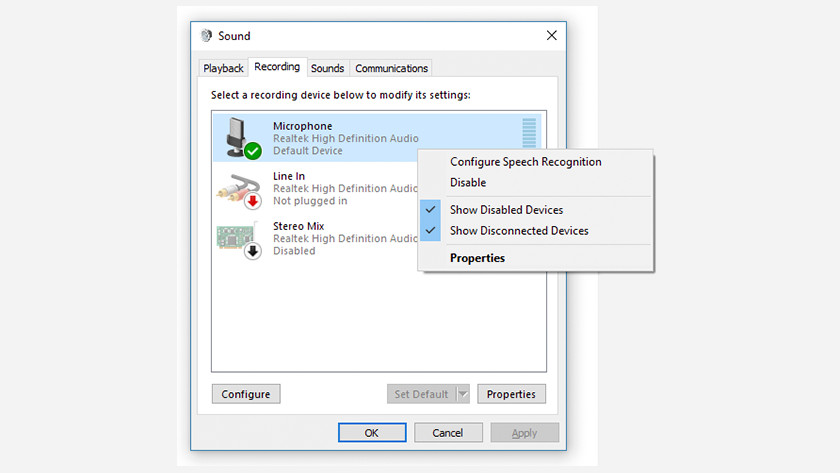Select the Microphone device name
The width and height of the screenshot is (840, 473).
[x=303, y=126]
